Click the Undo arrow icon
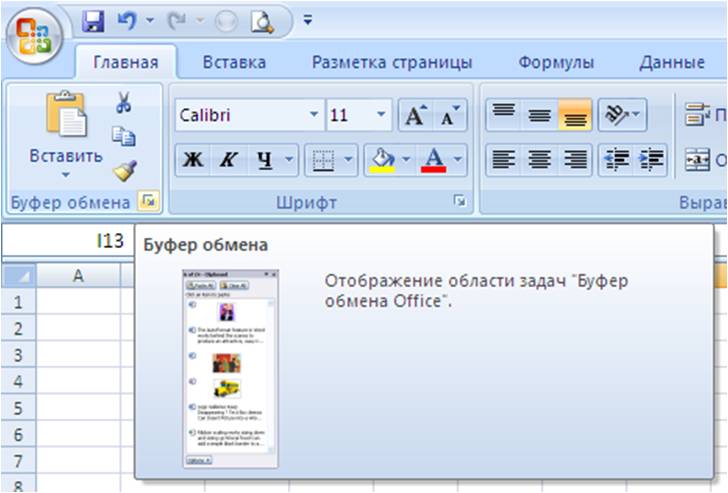Screen dimensions: 728x493 pyautogui.click(x=126, y=19)
